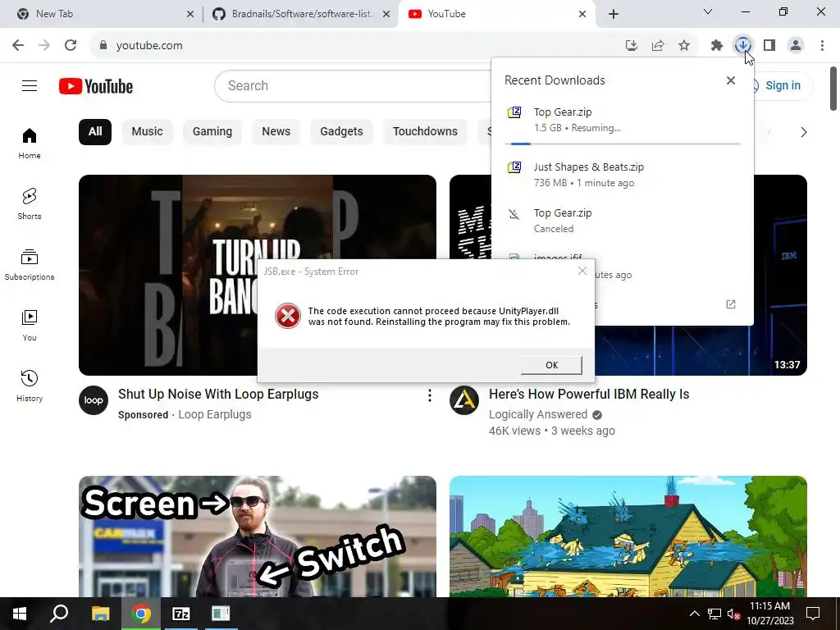
Task: Click the YouTube logo
Action: click(96, 86)
